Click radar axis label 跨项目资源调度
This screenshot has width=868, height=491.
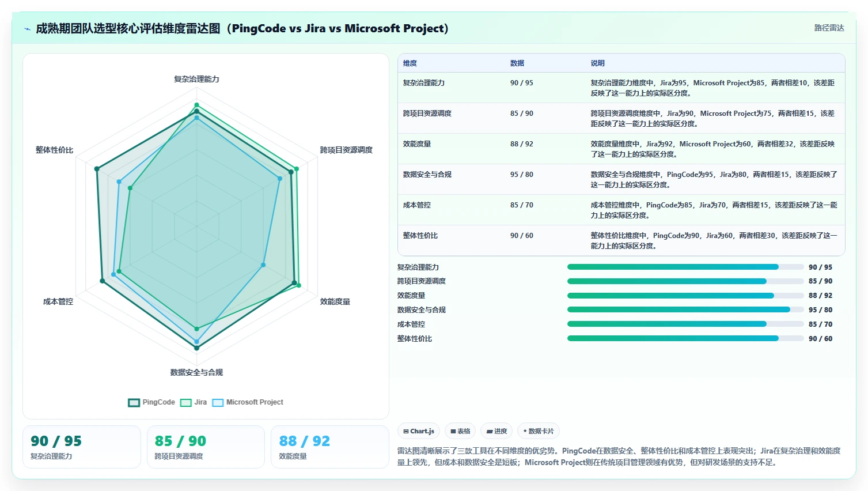point(346,150)
